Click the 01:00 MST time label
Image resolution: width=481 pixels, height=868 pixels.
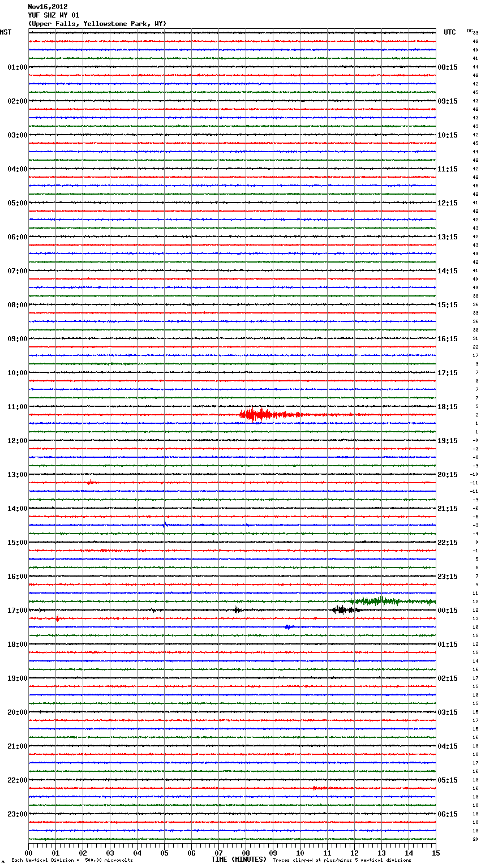click(18, 67)
